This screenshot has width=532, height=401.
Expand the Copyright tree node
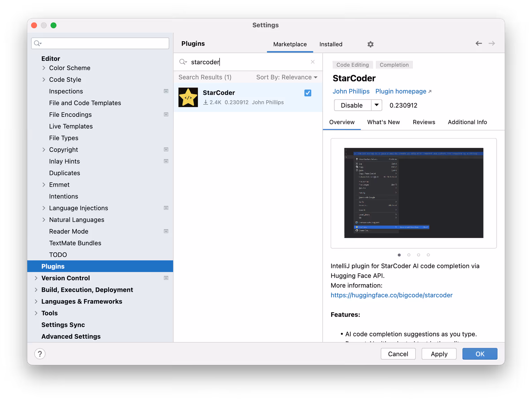click(x=44, y=150)
